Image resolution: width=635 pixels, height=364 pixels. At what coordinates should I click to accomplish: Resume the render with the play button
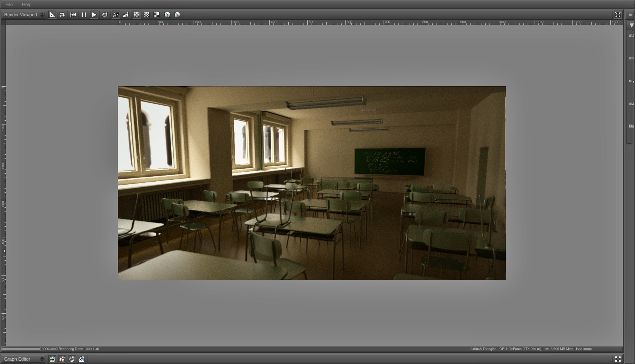point(94,15)
